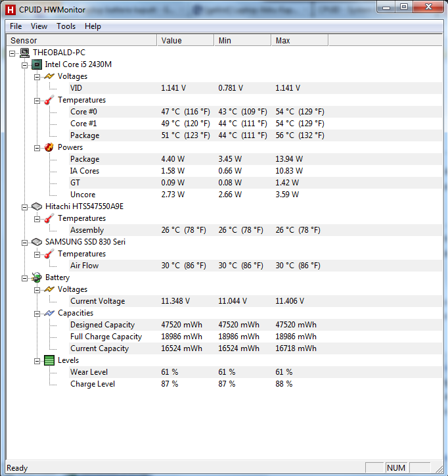
Task: Open the File menu
Action: click(x=16, y=26)
